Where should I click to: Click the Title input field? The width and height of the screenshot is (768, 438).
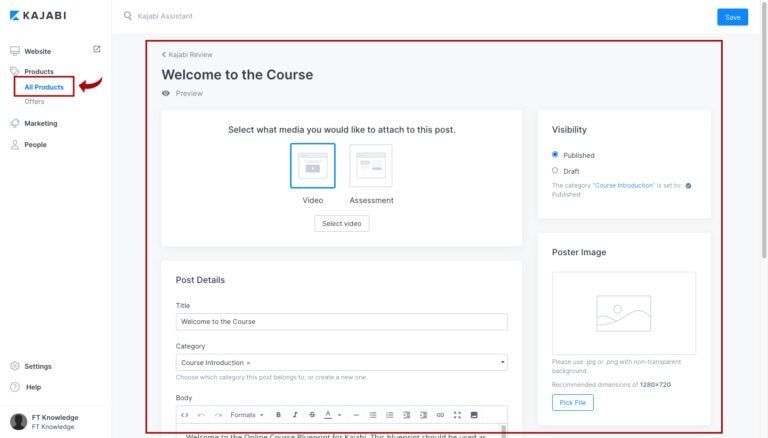(341, 321)
